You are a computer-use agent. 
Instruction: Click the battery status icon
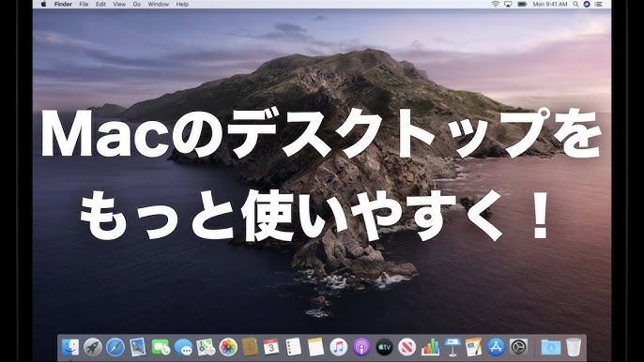pyautogui.click(x=522, y=4)
